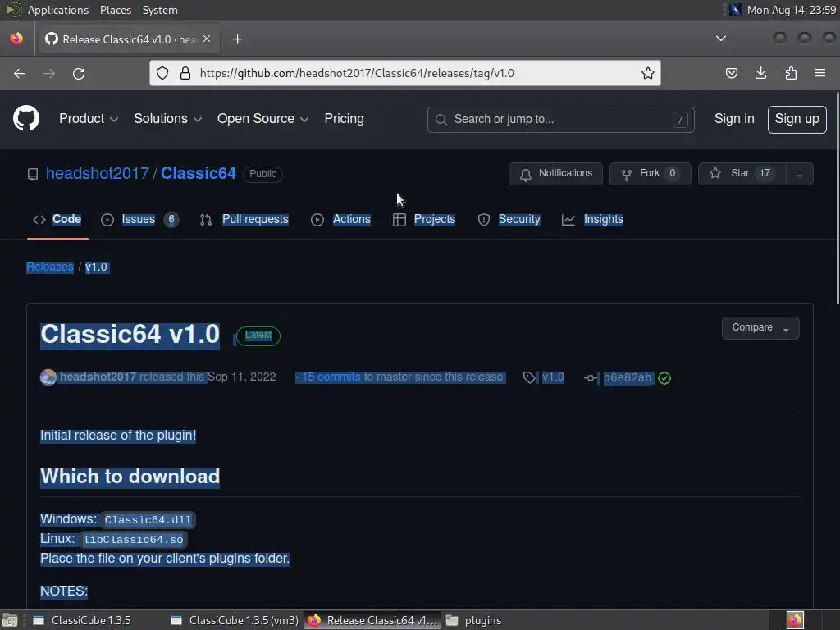
Task: Click the padlock site security icon
Action: point(185,73)
